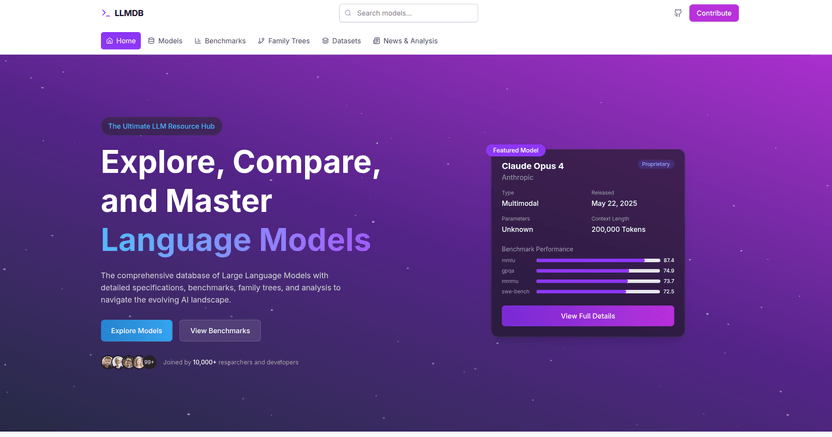The image size is (832, 437).
Task: Open the Models nav item
Action: [x=165, y=41]
